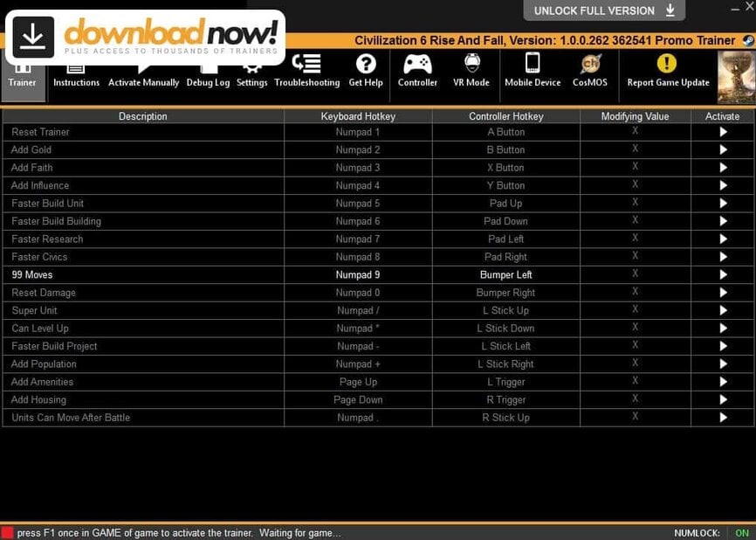
Task: Click the Unlock Full Version button
Action: [604, 10]
